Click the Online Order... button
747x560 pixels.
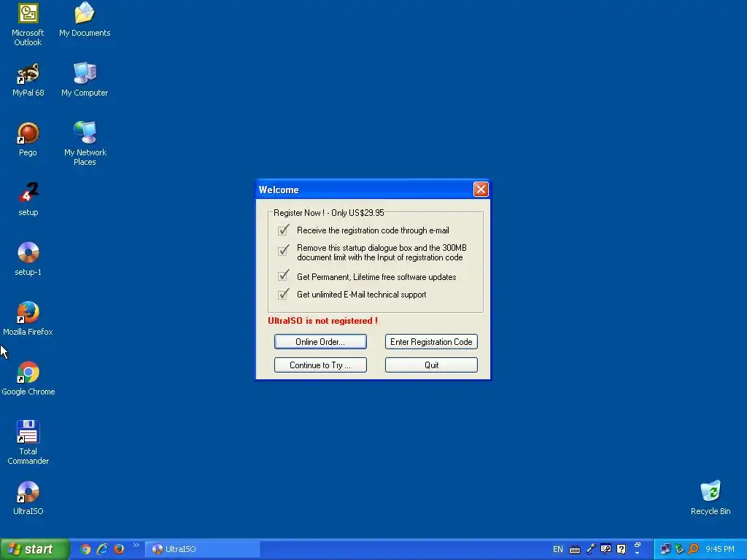click(x=320, y=341)
